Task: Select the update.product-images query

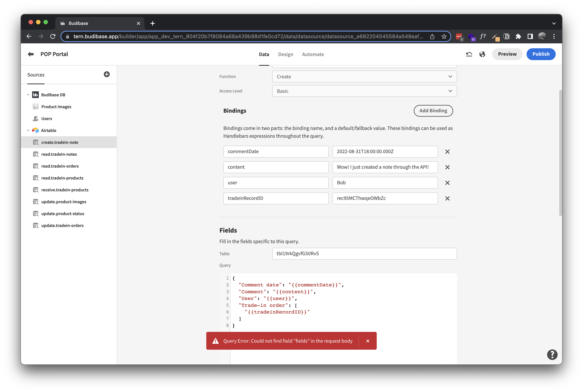Action: (x=69, y=202)
